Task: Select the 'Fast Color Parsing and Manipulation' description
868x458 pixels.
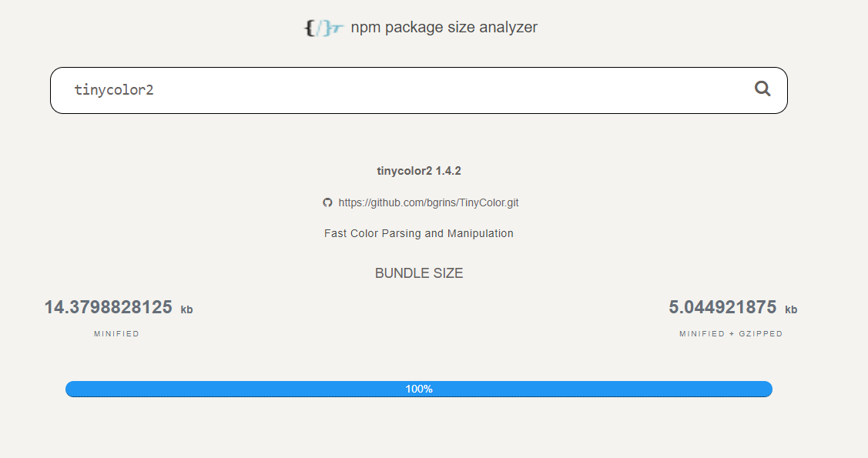Action: point(419,233)
